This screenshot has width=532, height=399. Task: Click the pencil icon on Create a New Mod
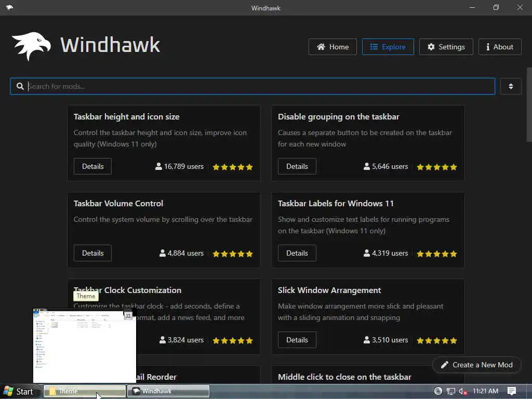click(445, 365)
